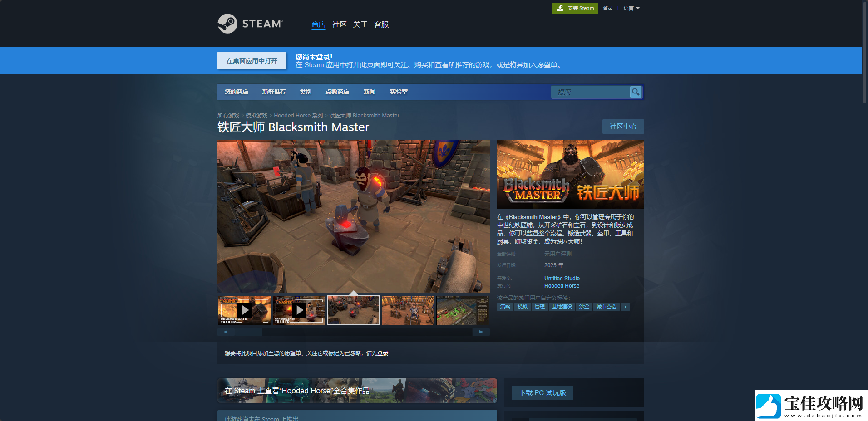Click the left arrow of thumbnail strip
The image size is (868, 421).
[226, 332]
